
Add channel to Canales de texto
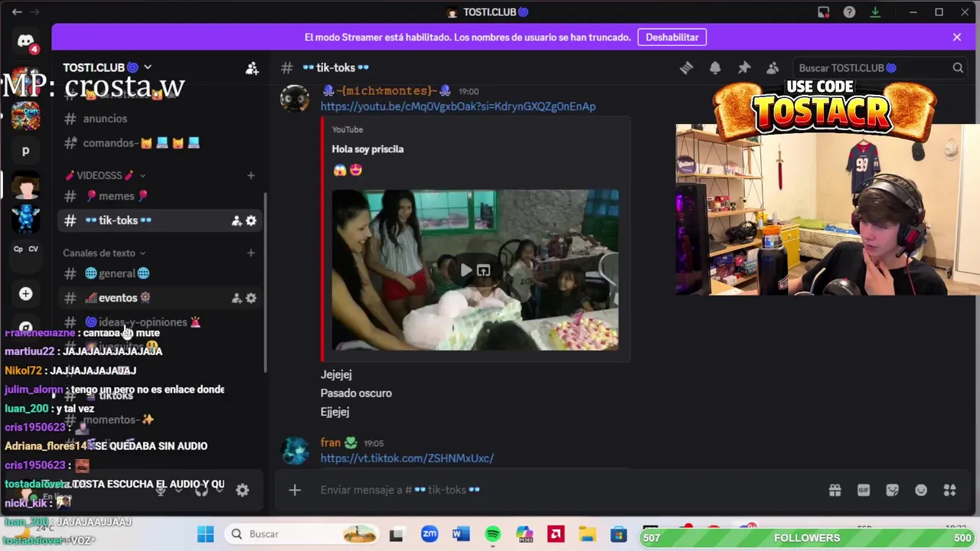pyautogui.click(x=250, y=253)
